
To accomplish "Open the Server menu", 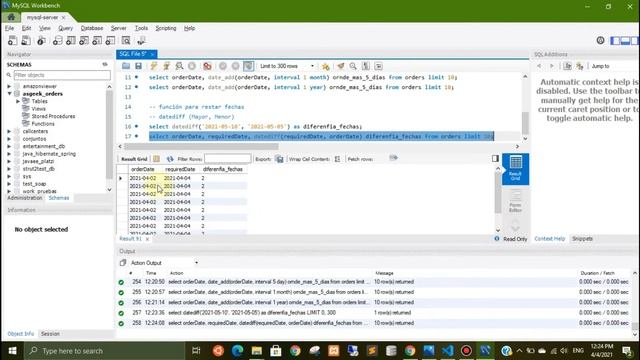I will pyautogui.click(x=118, y=28).
